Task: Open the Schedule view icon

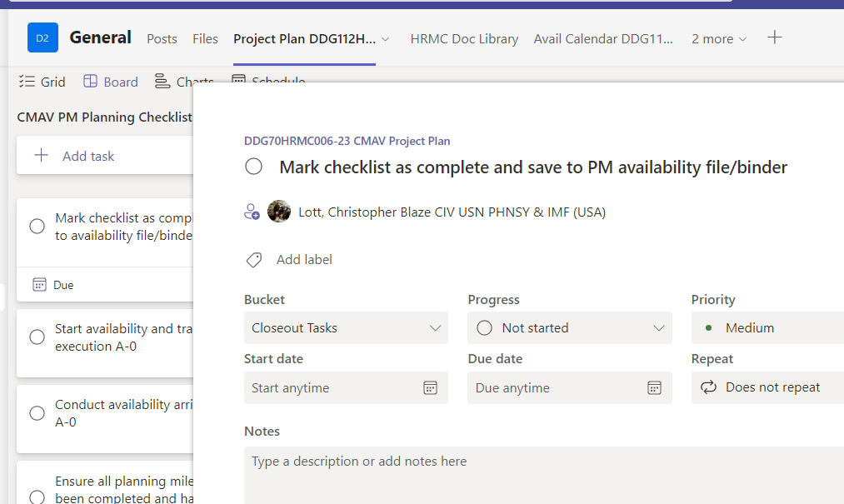Action: coord(237,81)
